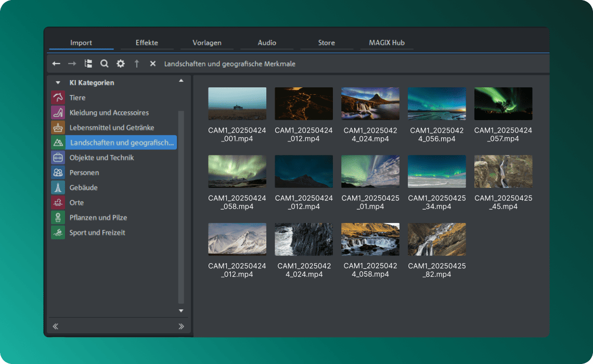Switch to the Import tab

click(x=81, y=43)
